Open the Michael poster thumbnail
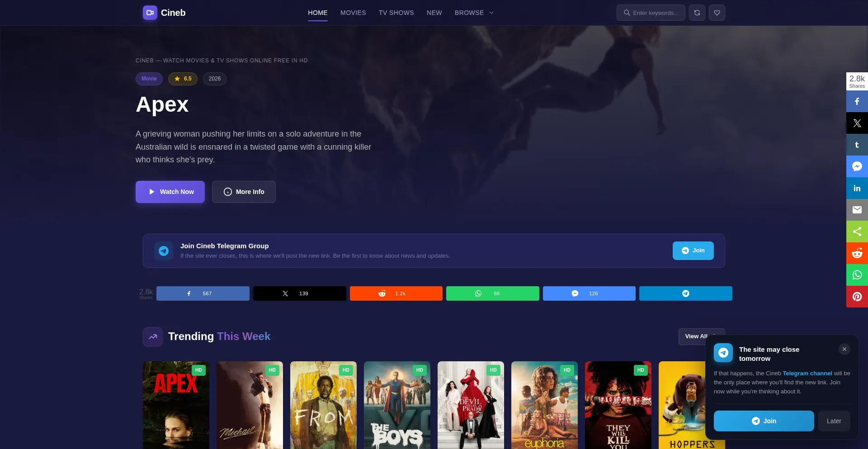868x449 pixels. pos(250,405)
